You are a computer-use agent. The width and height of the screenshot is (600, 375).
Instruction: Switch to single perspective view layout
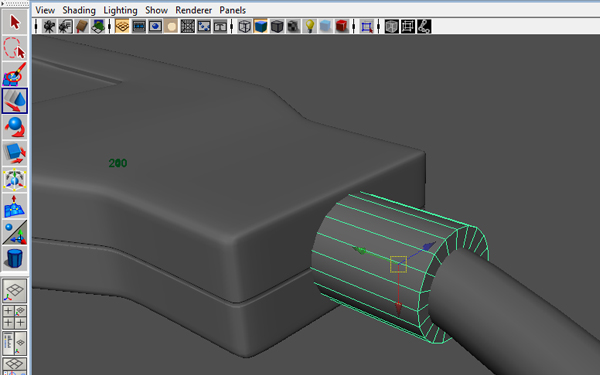(x=15, y=291)
